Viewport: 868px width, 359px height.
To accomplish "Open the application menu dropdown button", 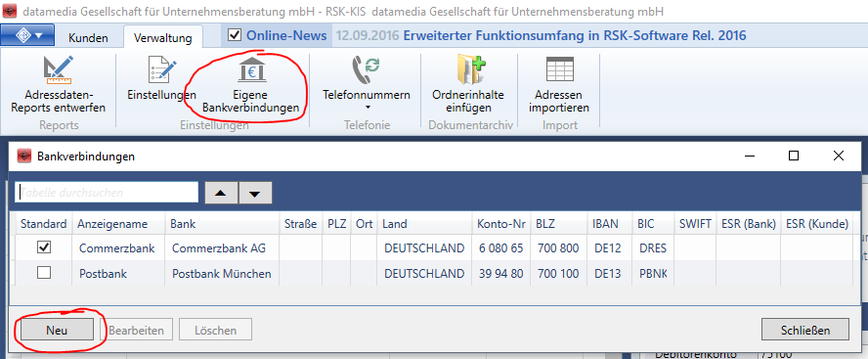I will [x=28, y=35].
